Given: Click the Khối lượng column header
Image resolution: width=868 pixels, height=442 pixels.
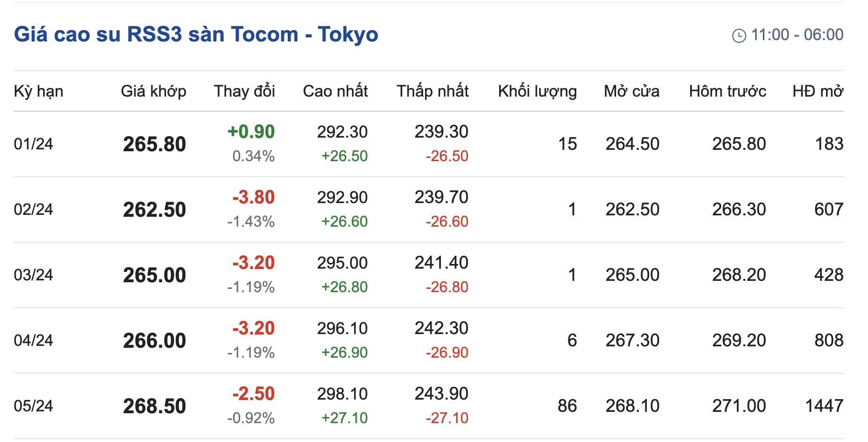Looking at the screenshot, I should (537, 91).
